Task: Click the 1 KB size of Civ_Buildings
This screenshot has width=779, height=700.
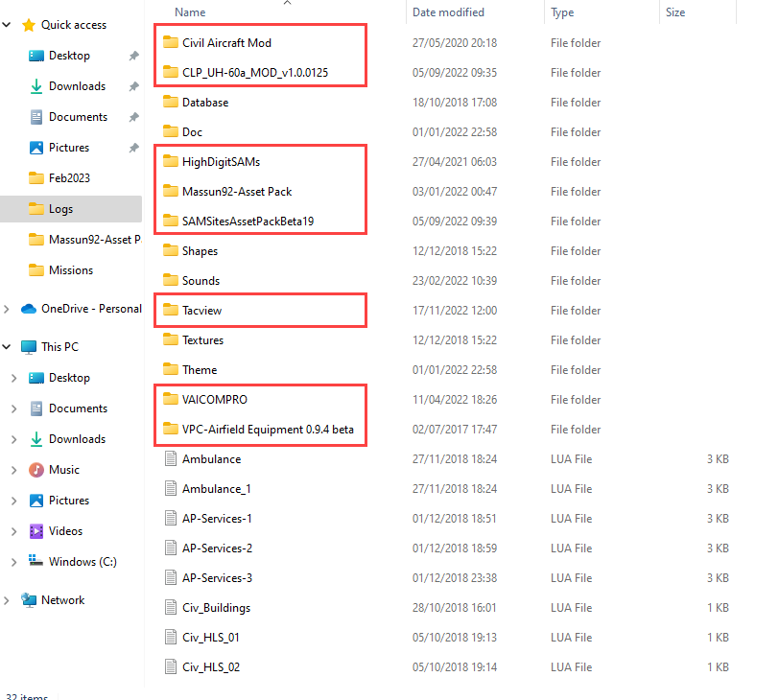Action: [x=718, y=608]
